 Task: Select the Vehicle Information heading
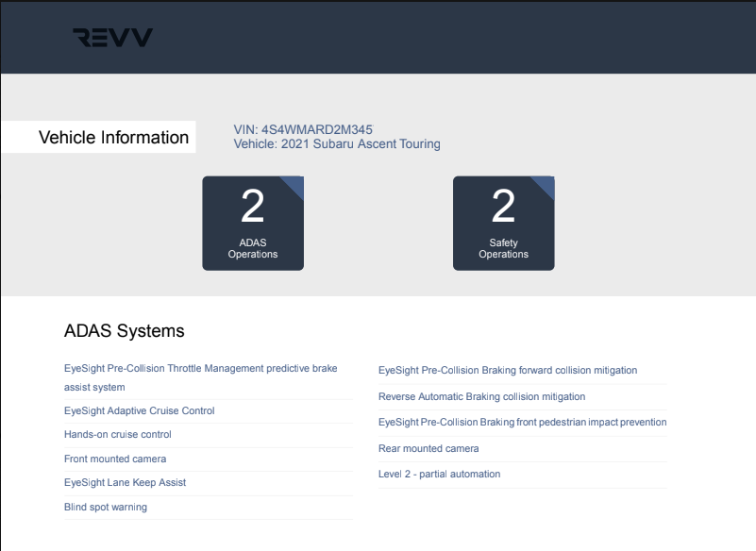click(113, 138)
